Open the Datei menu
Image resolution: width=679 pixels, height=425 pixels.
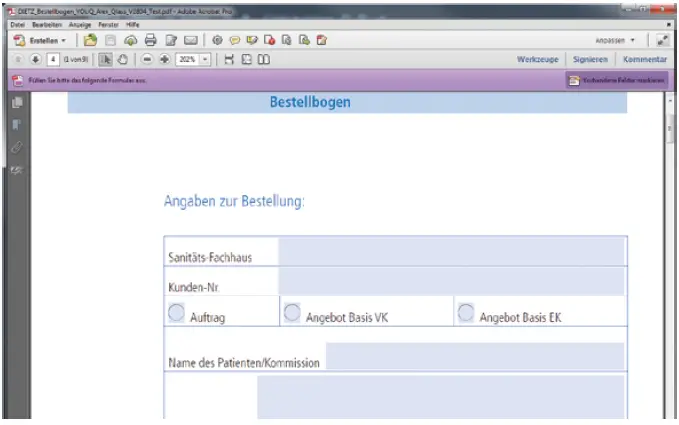click(18, 25)
